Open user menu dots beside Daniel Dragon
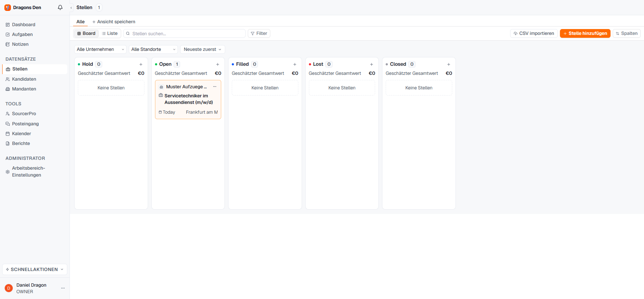 [x=63, y=288]
